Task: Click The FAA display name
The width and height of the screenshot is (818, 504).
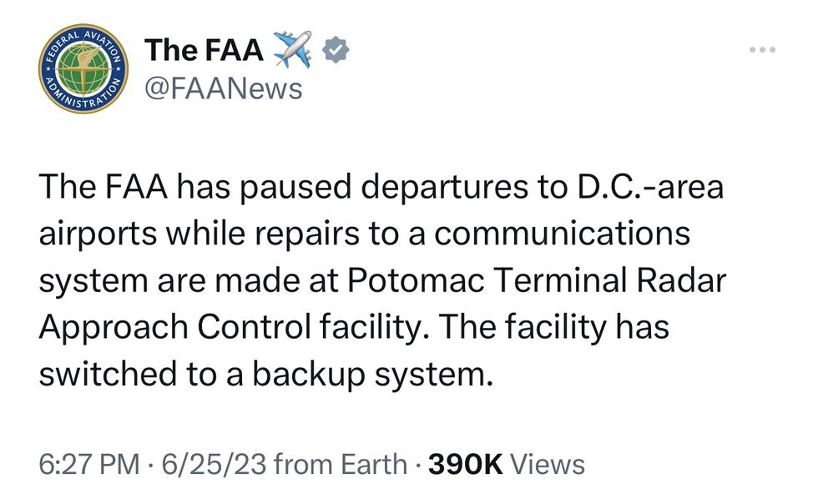Action: pyautogui.click(x=203, y=49)
